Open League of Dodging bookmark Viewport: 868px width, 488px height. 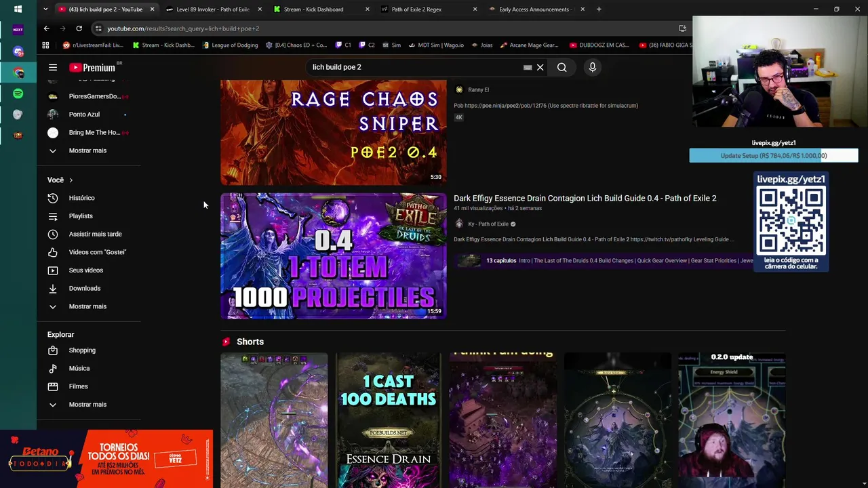pos(230,45)
